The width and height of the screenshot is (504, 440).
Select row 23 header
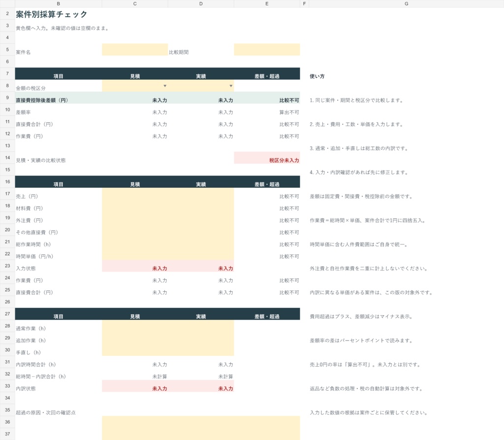[7, 266]
